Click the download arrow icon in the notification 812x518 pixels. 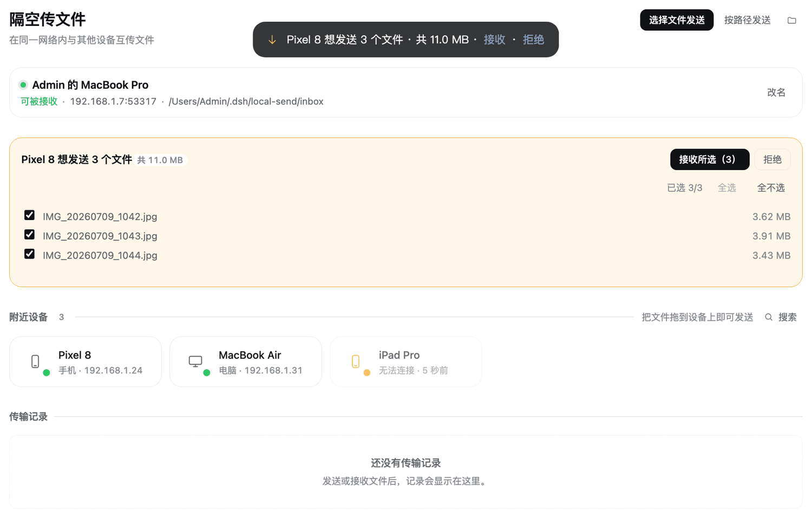272,40
